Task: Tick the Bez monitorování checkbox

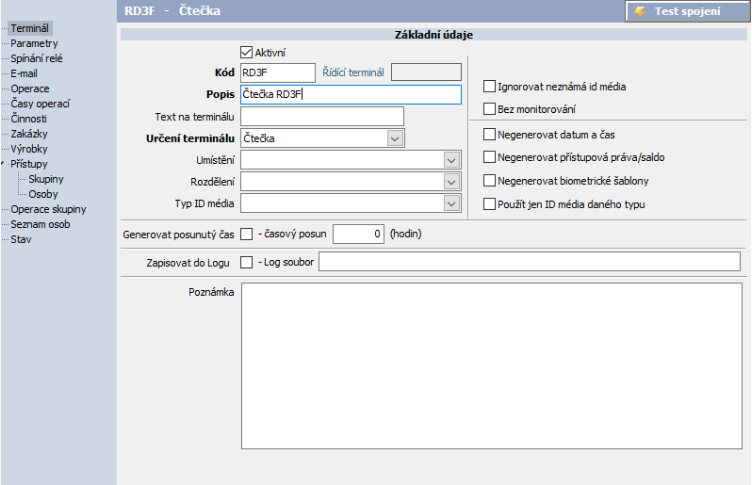Action: (x=490, y=109)
